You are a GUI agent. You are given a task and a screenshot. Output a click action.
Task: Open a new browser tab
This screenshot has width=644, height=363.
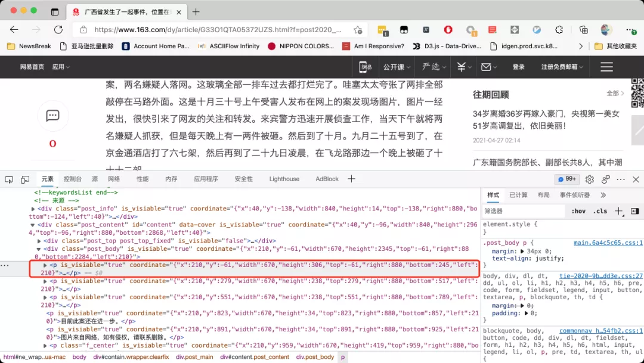click(196, 12)
